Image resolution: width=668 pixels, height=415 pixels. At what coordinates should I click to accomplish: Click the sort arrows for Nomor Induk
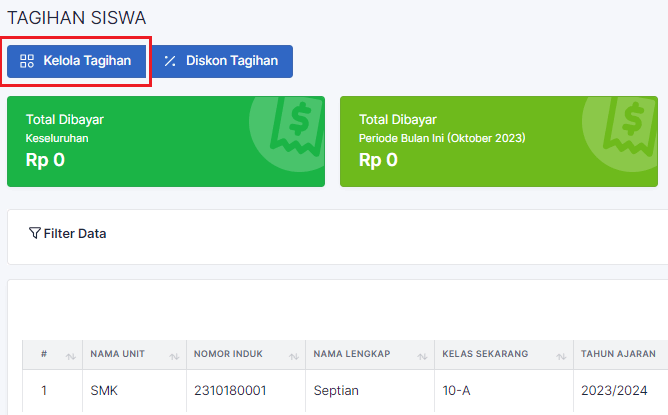click(295, 354)
